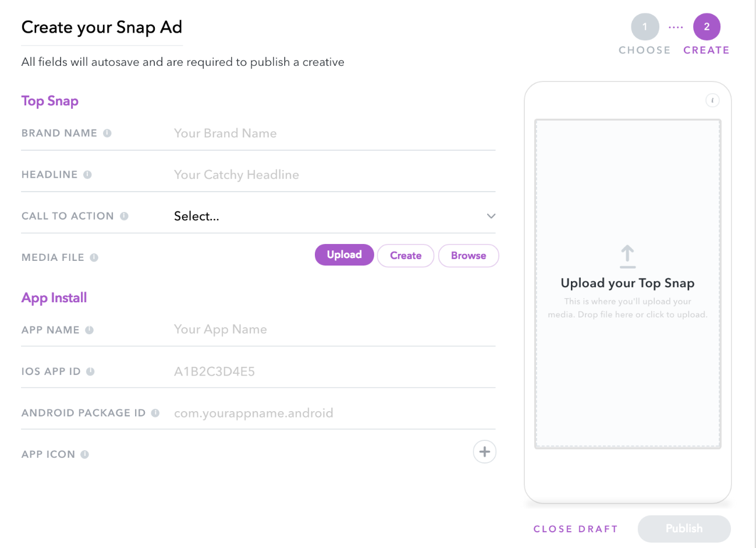
Task: Click the Publish button
Action: (x=684, y=528)
